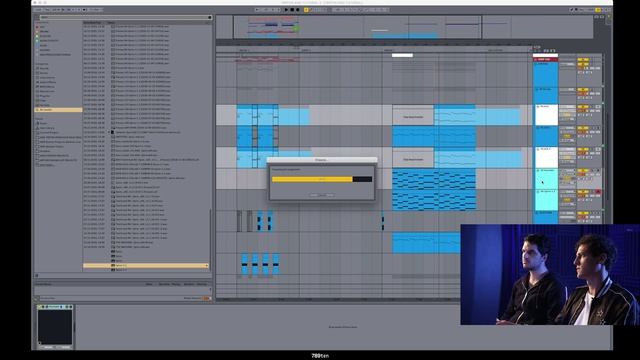Image resolution: width=640 pixels, height=360 pixels.
Task: Toggle the yellow activator on the red master row
Action: (x=583, y=60)
